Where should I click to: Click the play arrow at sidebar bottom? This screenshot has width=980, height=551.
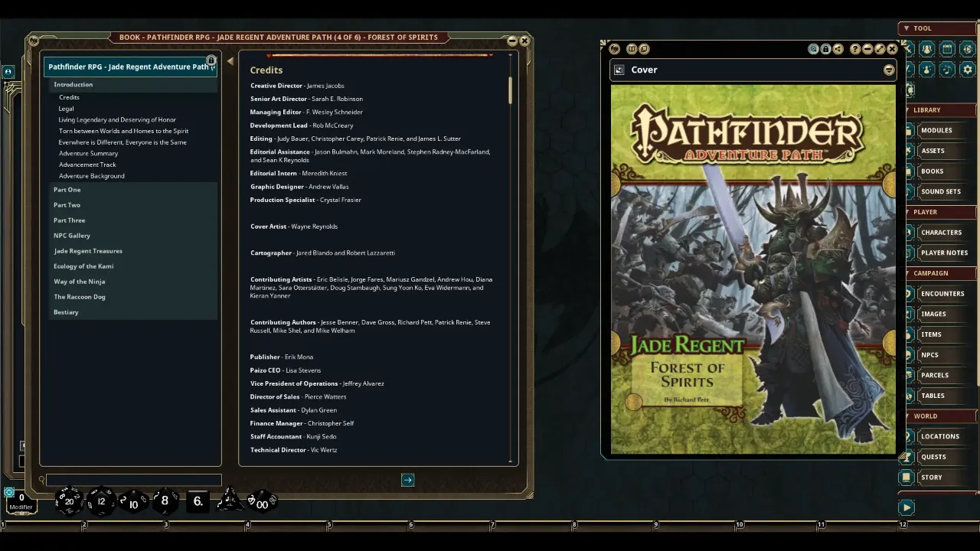pyautogui.click(x=906, y=507)
